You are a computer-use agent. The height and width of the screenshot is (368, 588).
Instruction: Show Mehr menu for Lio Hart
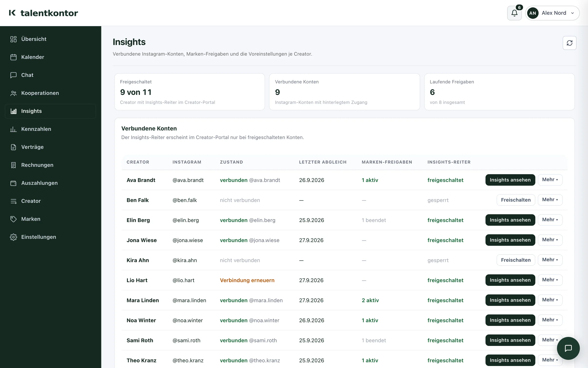click(x=550, y=280)
